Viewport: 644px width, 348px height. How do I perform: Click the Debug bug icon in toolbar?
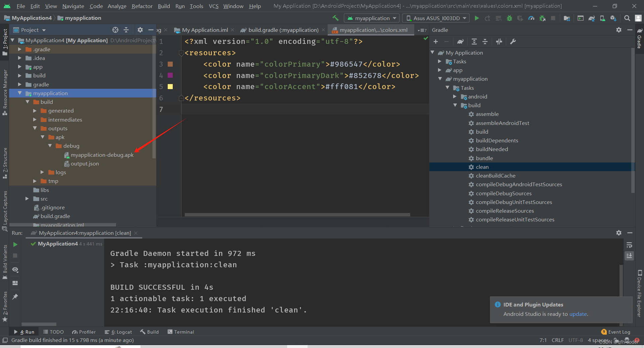click(x=509, y=18)
